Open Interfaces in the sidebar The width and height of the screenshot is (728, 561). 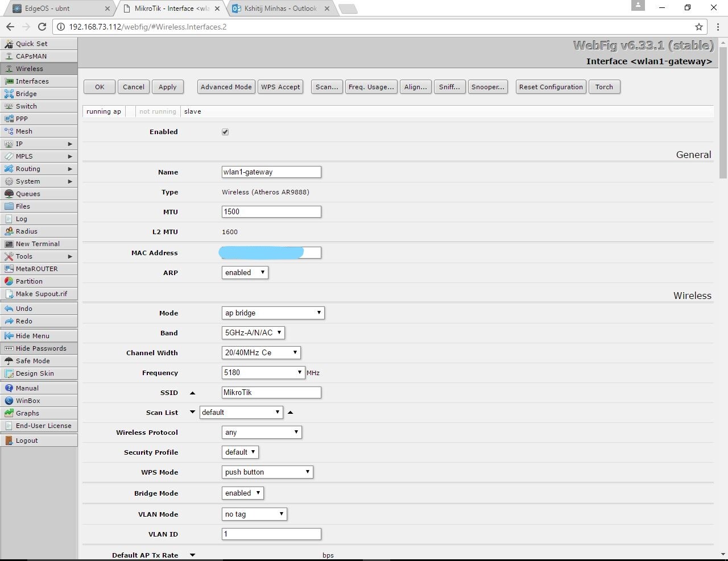[39, 81]
